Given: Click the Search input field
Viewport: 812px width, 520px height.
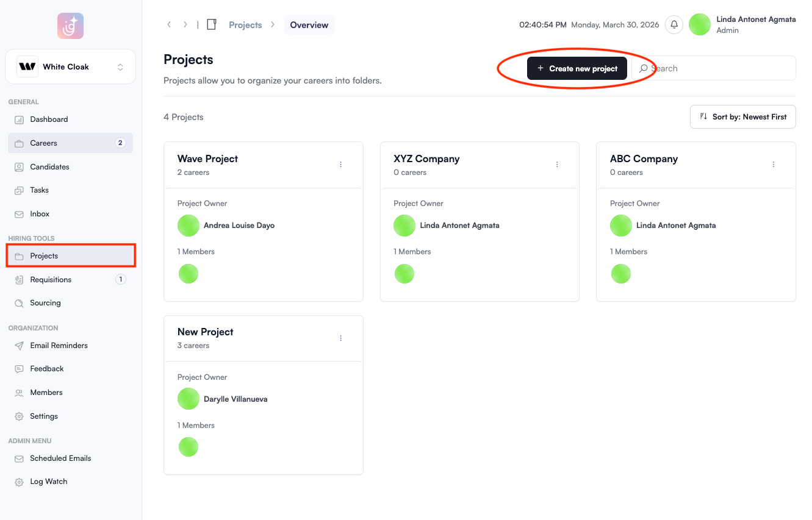Looking at the screenshot, I should pyautogui.click(x=720, y=69).
